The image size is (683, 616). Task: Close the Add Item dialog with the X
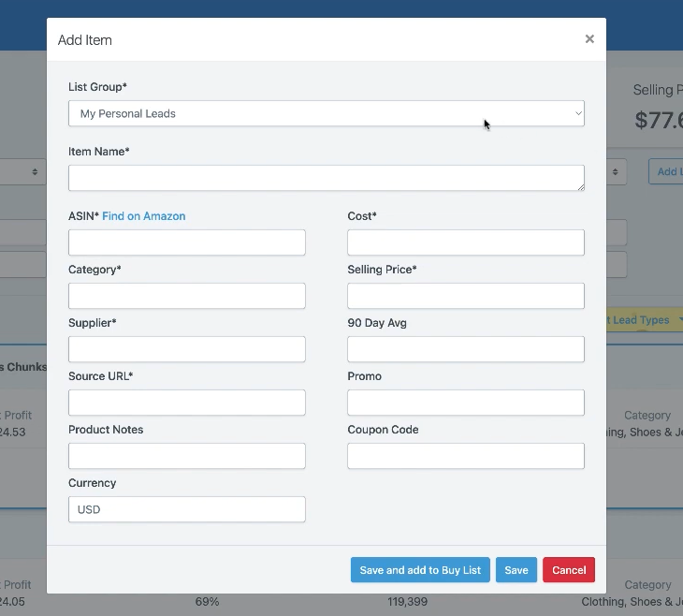(x=589, y=39)
